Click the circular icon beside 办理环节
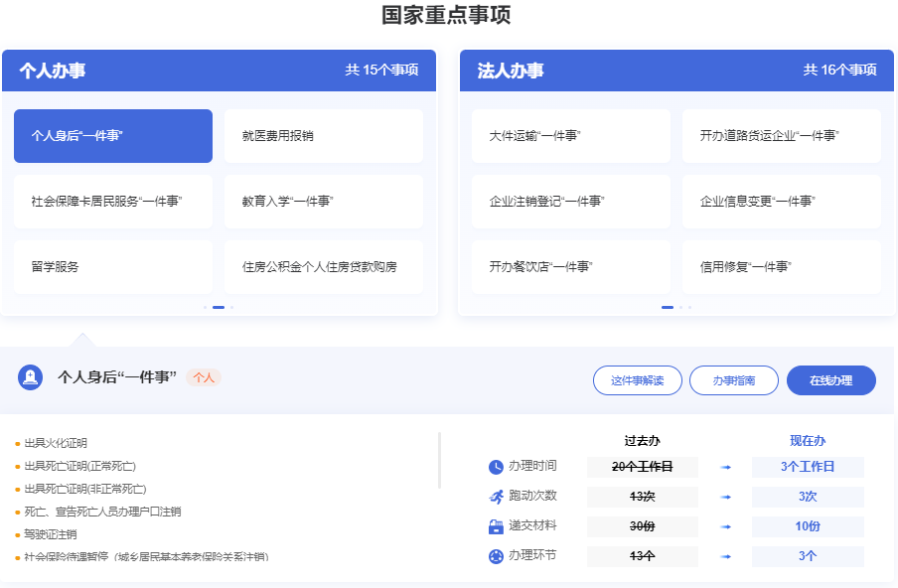Viewport: 898px width, 588px height. (496, 556)
